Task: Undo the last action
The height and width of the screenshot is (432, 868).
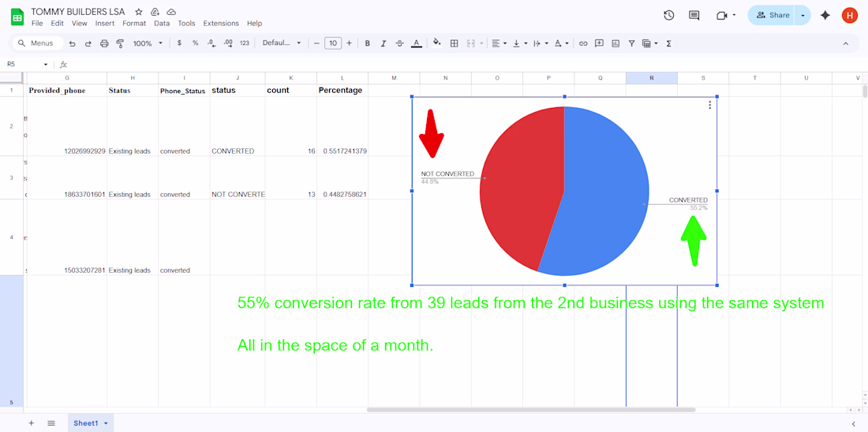Action: click(x=72, y=43)
